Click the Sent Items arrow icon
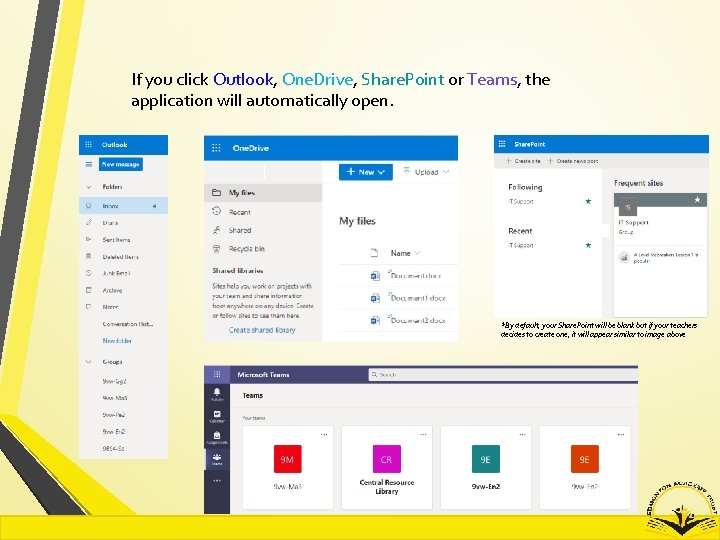720x540 pixels. pyautogui.click(x=89, y=239)
